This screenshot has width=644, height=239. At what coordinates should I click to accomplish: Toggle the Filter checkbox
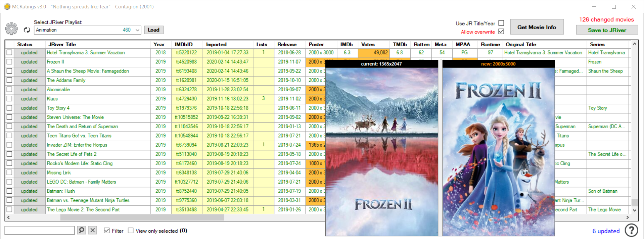107,231
